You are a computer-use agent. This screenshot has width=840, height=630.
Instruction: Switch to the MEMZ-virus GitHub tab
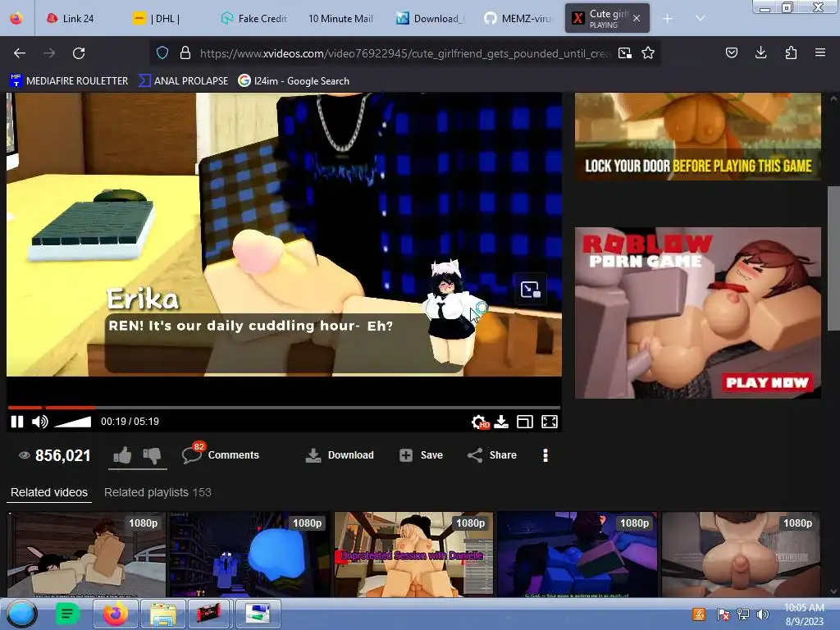point(518,18)
